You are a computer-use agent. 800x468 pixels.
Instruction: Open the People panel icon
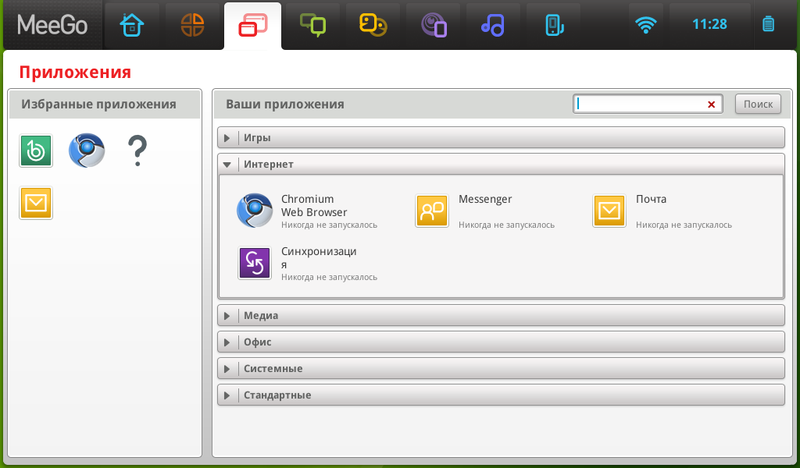coord(373,25)
